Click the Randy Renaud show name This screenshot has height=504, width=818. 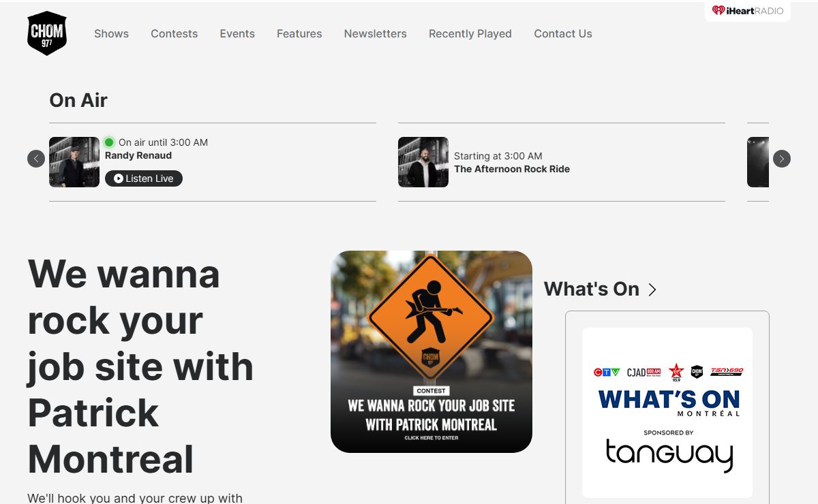(138, 155)
